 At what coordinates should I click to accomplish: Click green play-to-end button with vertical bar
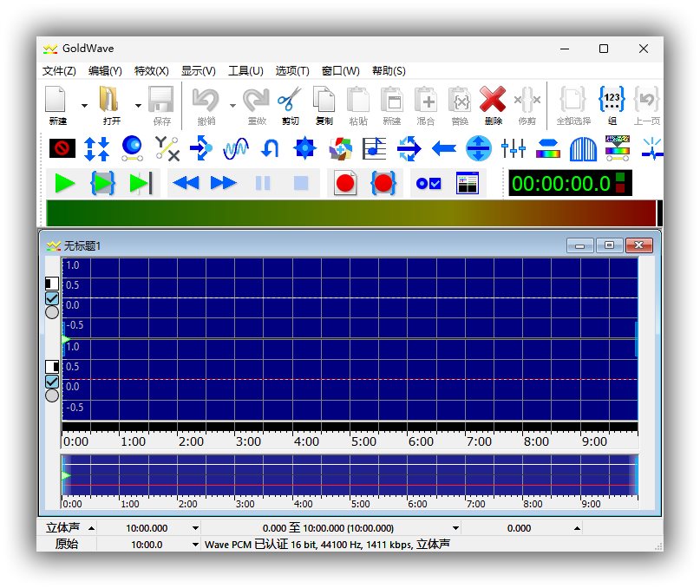[x=141, y=183]
